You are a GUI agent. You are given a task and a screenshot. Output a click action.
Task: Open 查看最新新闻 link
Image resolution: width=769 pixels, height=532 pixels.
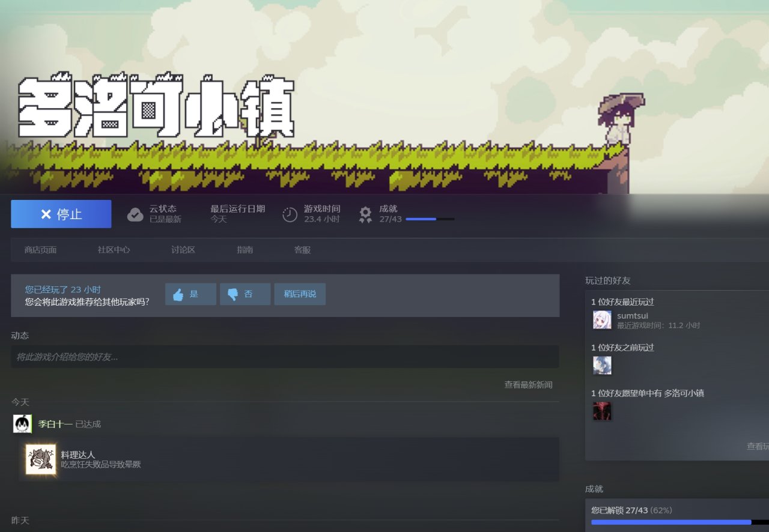528,385
